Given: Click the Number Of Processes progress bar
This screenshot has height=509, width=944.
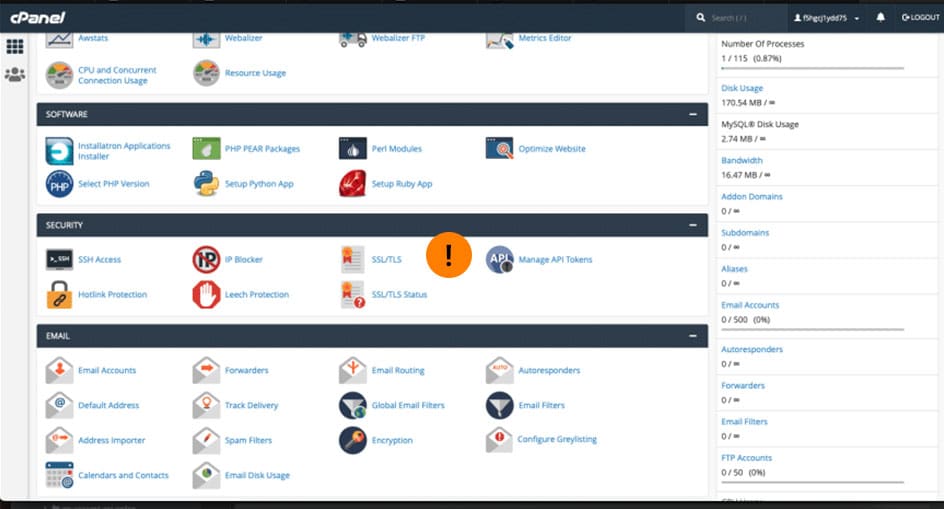Looking at the screenshot, I should point(813,68).
